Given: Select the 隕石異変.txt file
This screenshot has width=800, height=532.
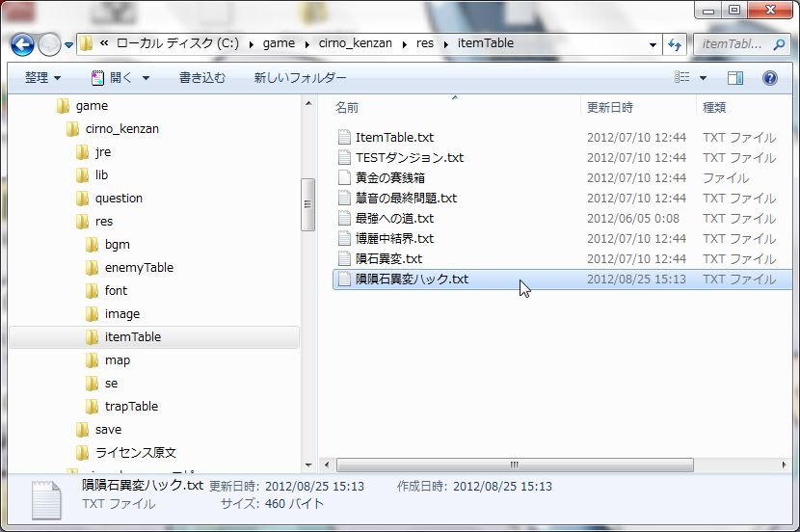Looking at the screenshot, I should pos(388,258).
